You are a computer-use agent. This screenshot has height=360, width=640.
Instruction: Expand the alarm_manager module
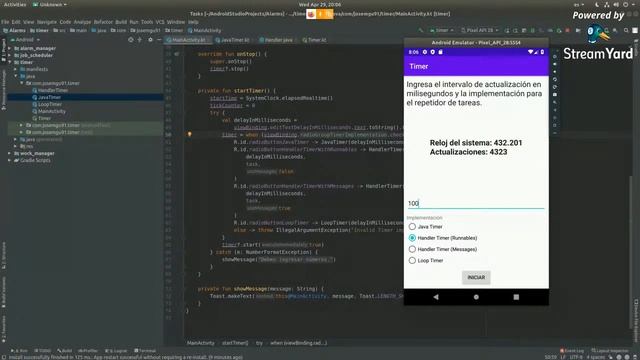10,48
